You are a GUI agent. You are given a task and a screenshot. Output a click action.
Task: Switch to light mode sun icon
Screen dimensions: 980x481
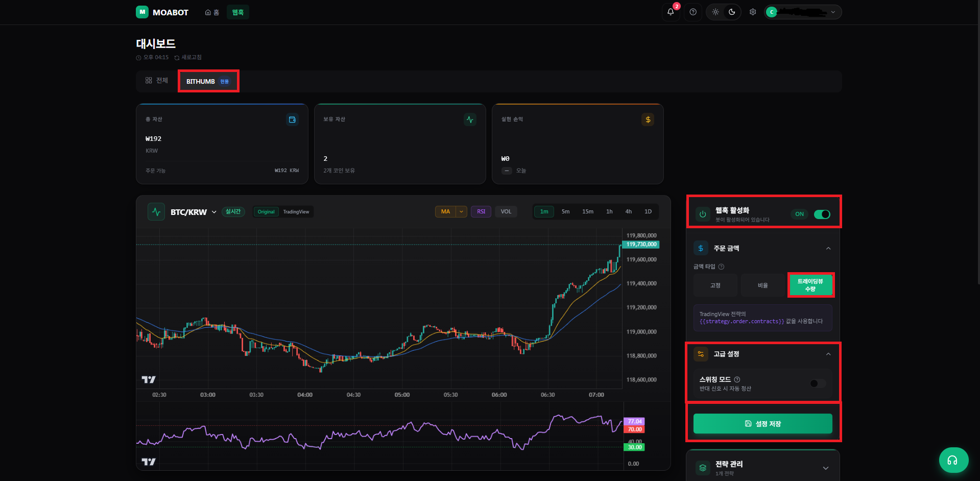coord(715,12)
